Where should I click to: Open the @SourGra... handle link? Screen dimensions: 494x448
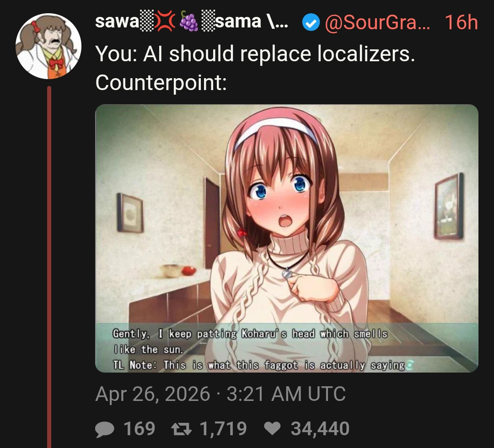(x=377, y=23)
